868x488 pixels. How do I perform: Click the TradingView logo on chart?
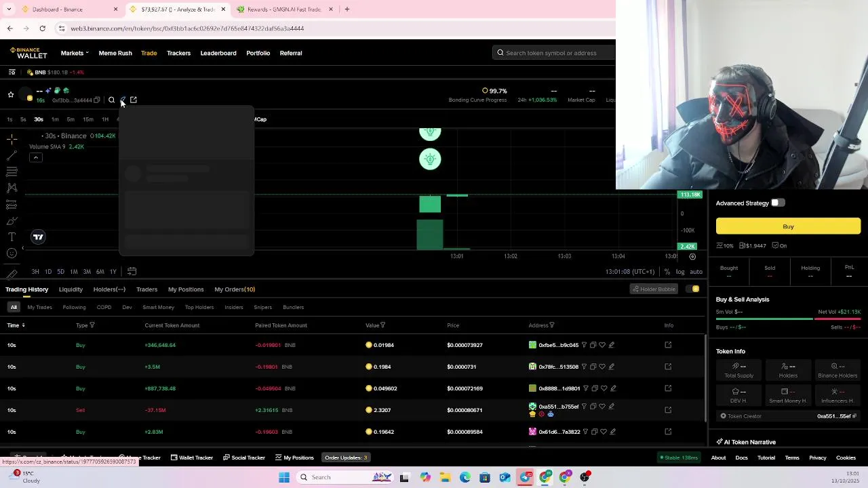pos(38,237)
